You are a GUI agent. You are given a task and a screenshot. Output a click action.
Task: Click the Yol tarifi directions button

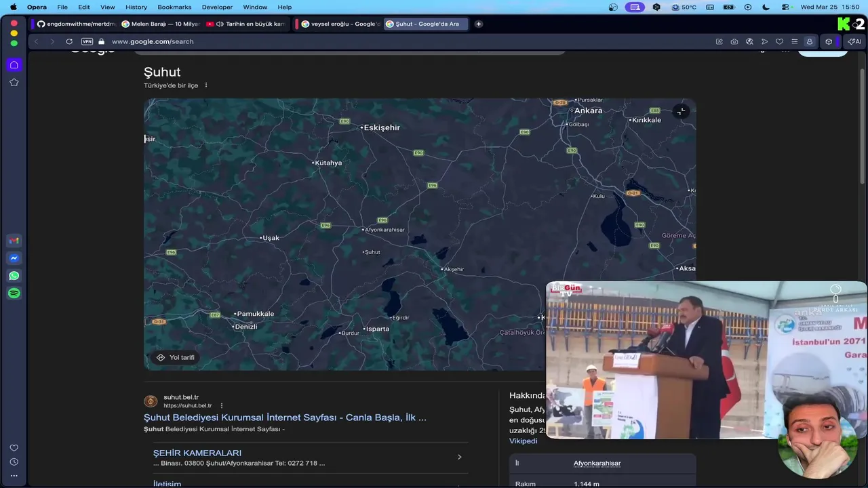pos(175,357)
